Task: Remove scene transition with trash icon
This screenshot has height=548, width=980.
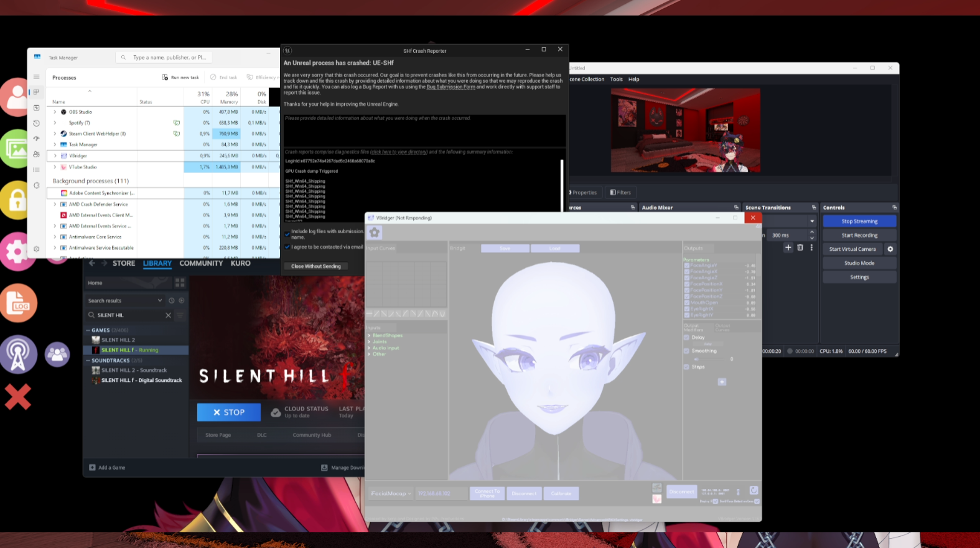Action: pos(800,248)
